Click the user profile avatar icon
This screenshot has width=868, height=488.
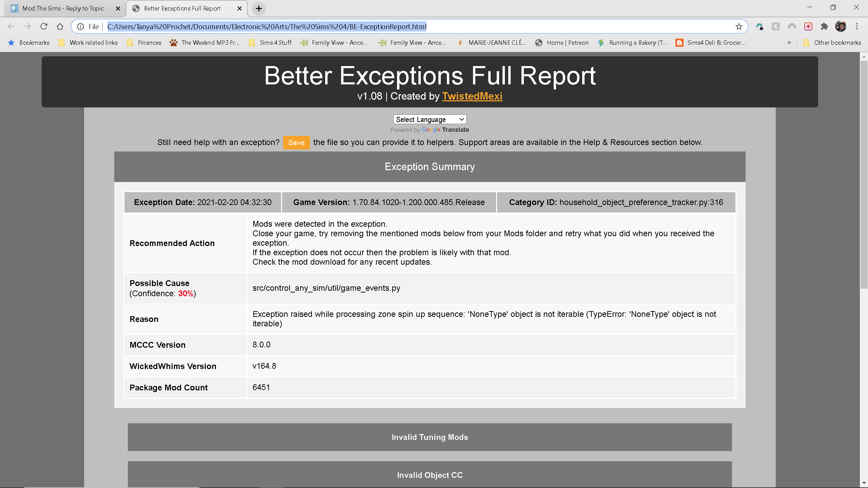[x=841, y=26]
